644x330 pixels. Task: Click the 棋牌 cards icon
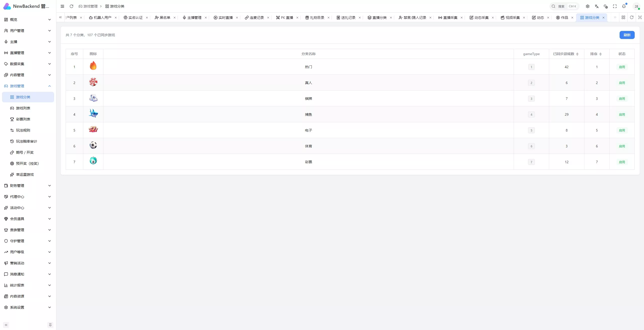93,98
